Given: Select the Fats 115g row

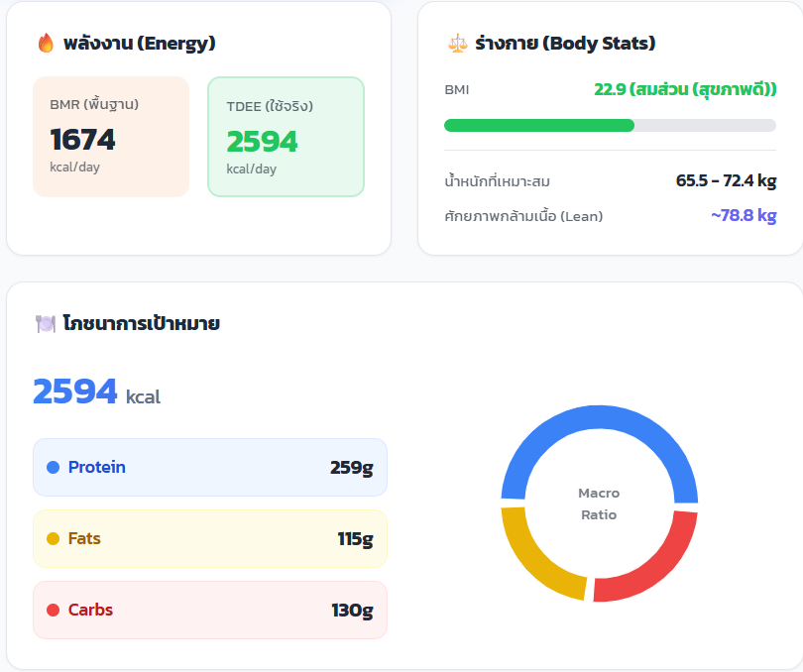Looking at the screenshot, I should pyautogui.click(x=210, y=539).
